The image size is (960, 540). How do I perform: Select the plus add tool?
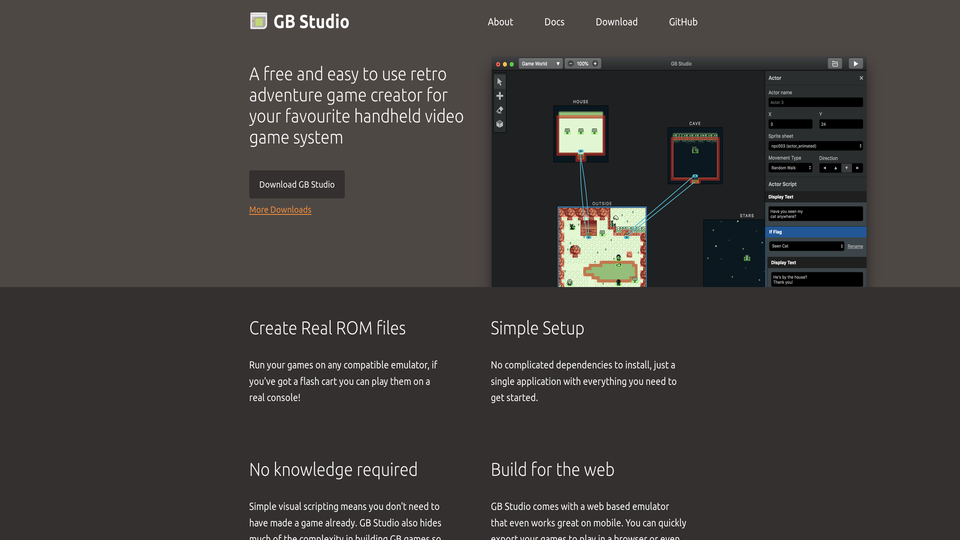point(500,96)
